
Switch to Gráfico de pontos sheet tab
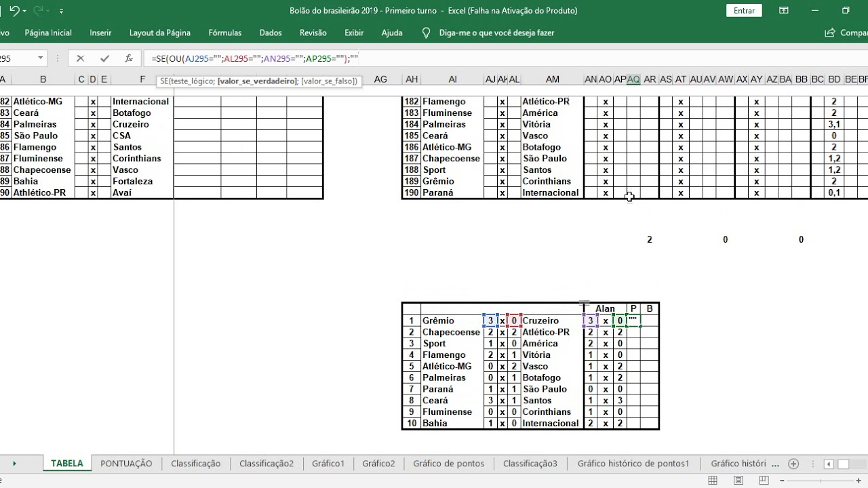448,464
